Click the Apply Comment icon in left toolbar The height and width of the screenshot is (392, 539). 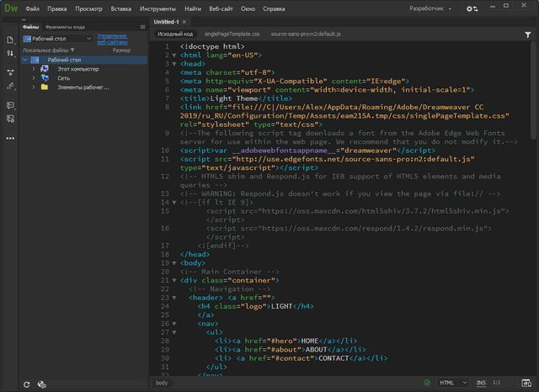pyautogui.click(x=10, y=106)
